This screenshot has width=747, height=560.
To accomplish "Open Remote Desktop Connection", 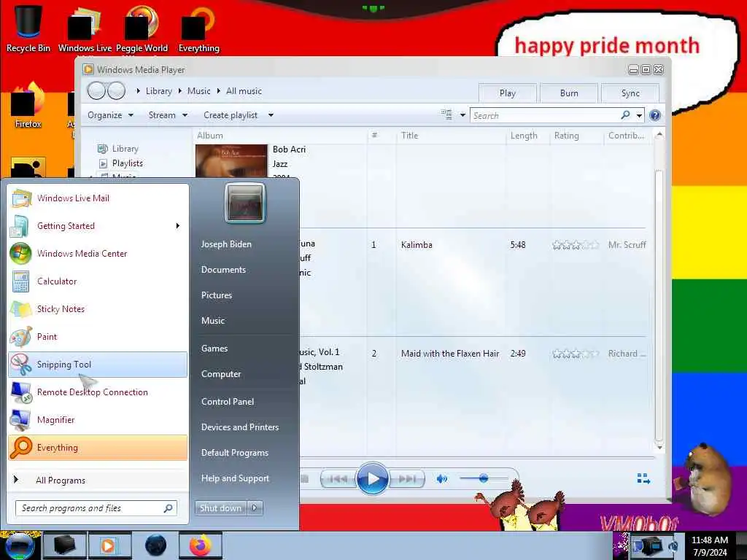I will click(x=98, y=392).
